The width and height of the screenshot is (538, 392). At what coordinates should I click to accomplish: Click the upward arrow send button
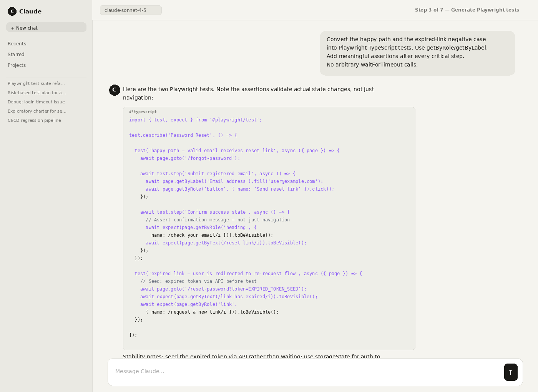click(x=510, y=372)
